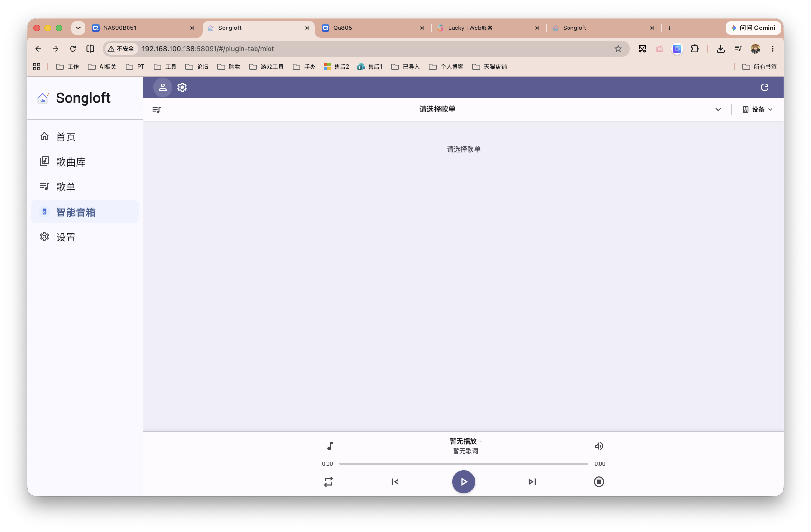Click the pink bilibili extension icon
Viewport: 811px width, 532px height.
[660, 49]
